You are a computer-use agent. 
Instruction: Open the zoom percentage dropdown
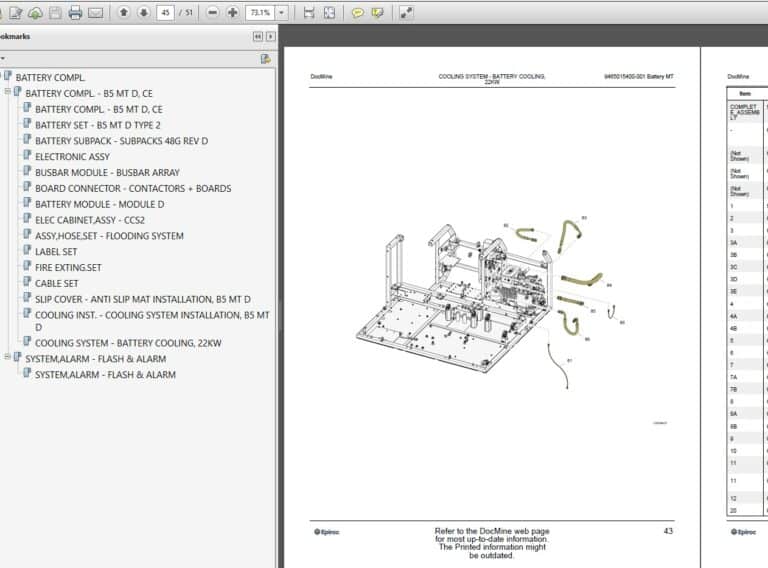click(282, 13)
